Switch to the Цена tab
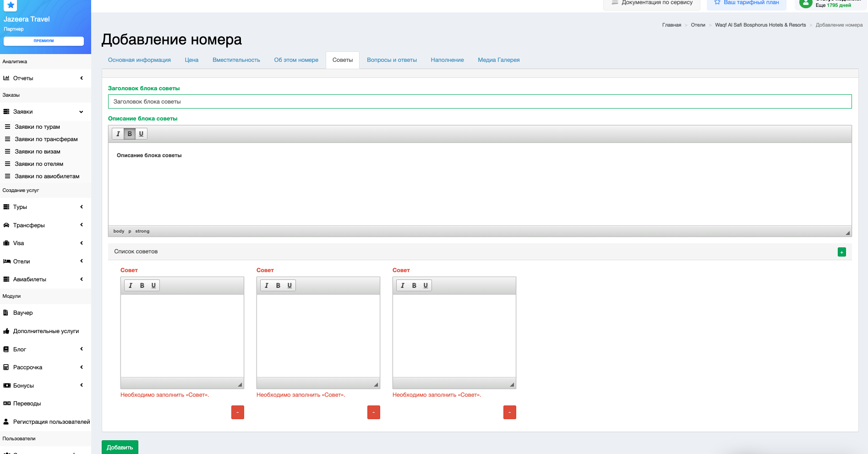 tap(191, 60)
